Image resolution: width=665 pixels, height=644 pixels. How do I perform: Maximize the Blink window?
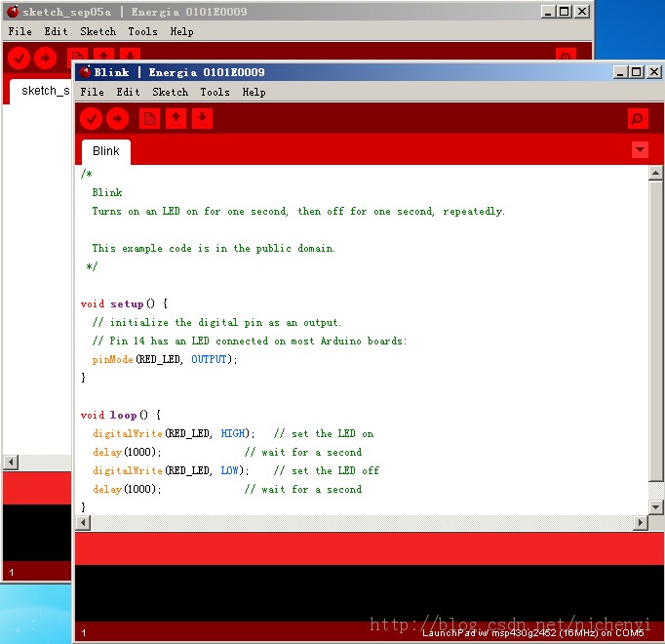pos(636,72)
